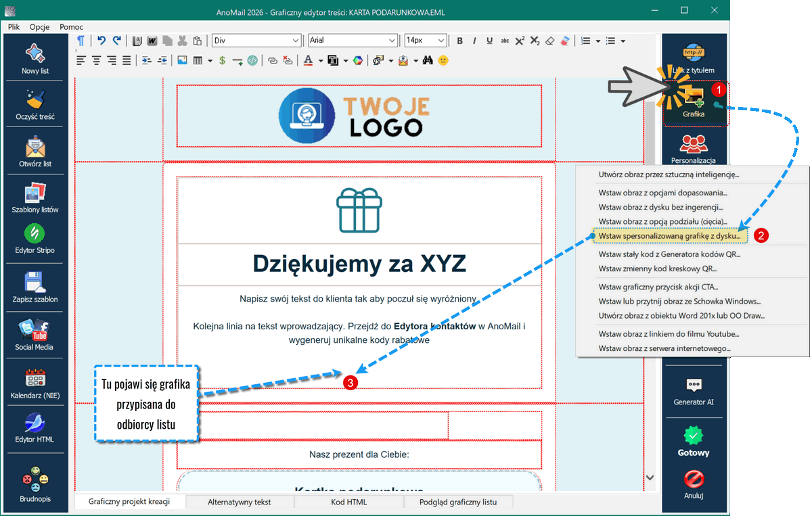Select Wstaw obraz z serwera internetowego
Viewport: 812px width, 516px height.
(x=664, y=348)
